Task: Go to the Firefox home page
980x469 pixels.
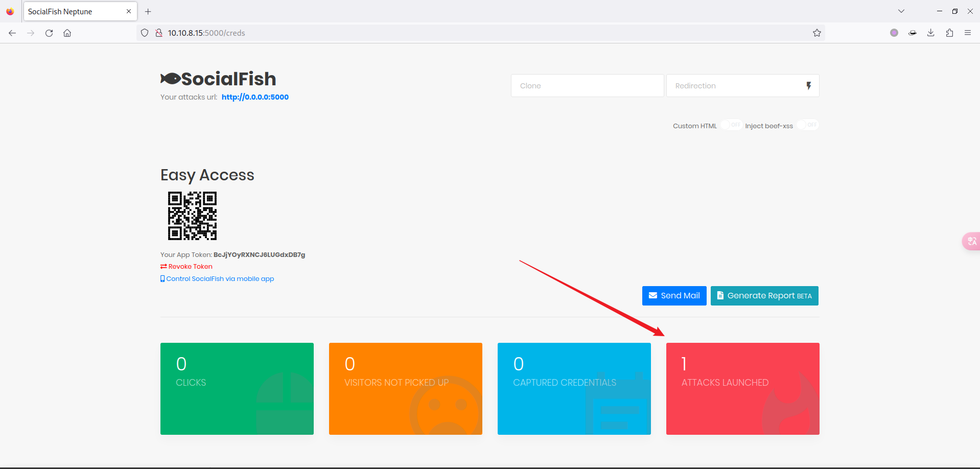Action: point(67,33)
